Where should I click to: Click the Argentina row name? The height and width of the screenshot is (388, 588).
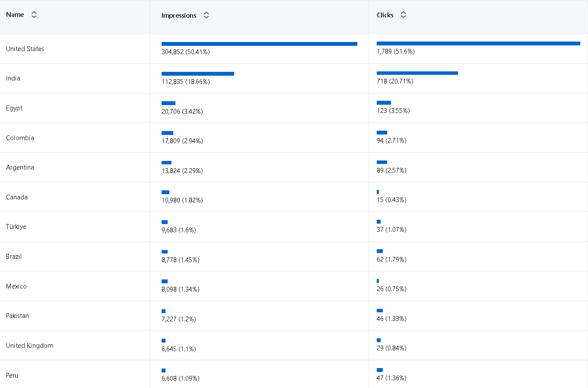coord(20,167)
